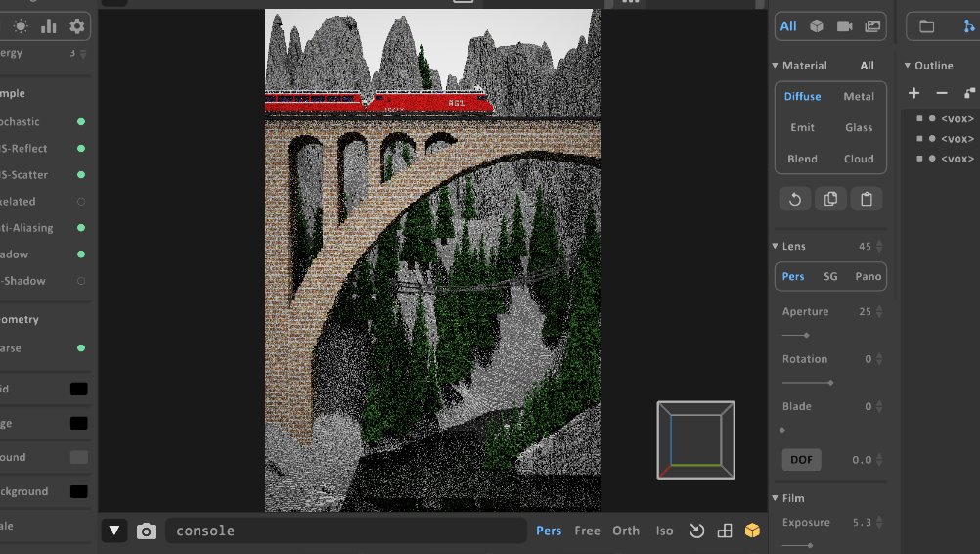Open the Ground color swatch
The image size is (980, 554).
[79, 458]
